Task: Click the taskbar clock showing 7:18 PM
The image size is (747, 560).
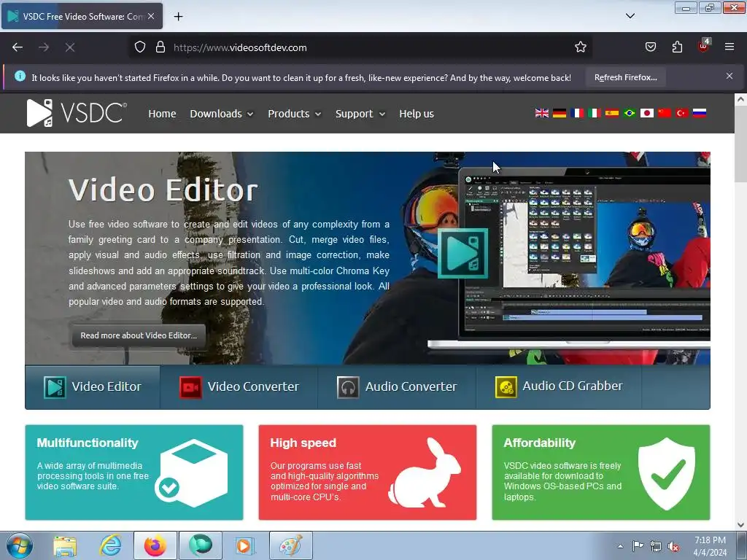Action: (710, 546)
